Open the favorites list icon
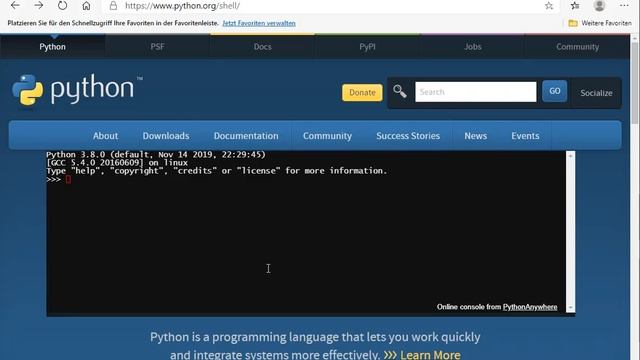Image resolution: width=640 pixels, height=360 pixels. coord(575,5)
